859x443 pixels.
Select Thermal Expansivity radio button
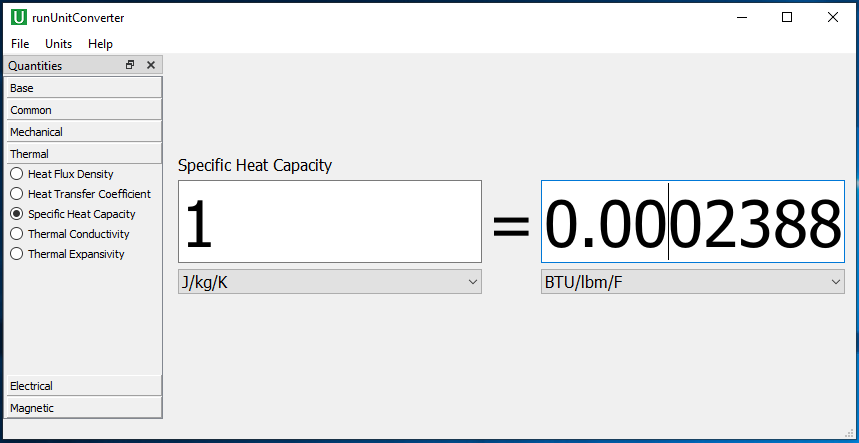[x=67, y=254]
